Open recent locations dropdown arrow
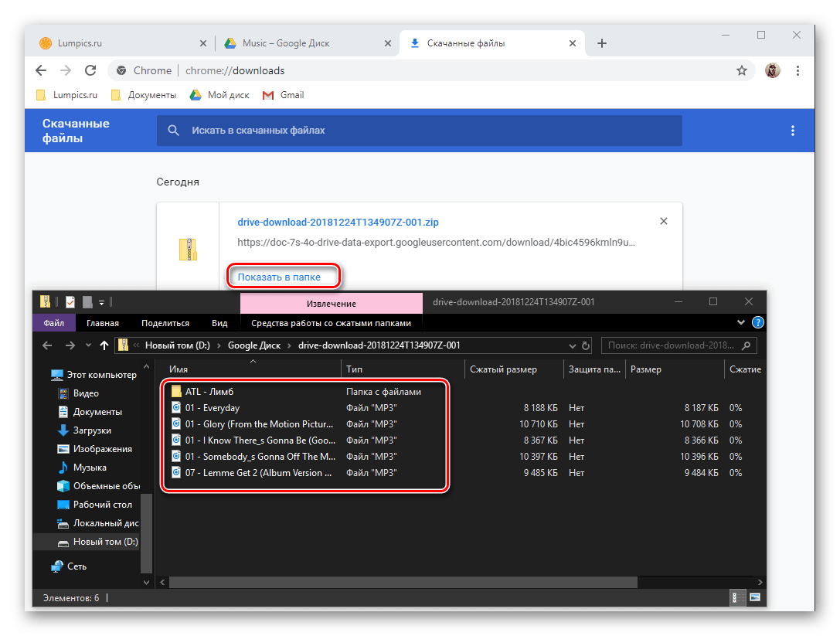The height and width of the screenshot is (636, 840). pyautogui.click(x=87, y=345)
